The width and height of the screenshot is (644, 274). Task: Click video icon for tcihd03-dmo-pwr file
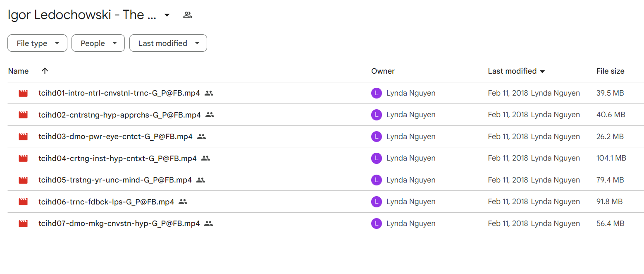[x=23, y=137]
